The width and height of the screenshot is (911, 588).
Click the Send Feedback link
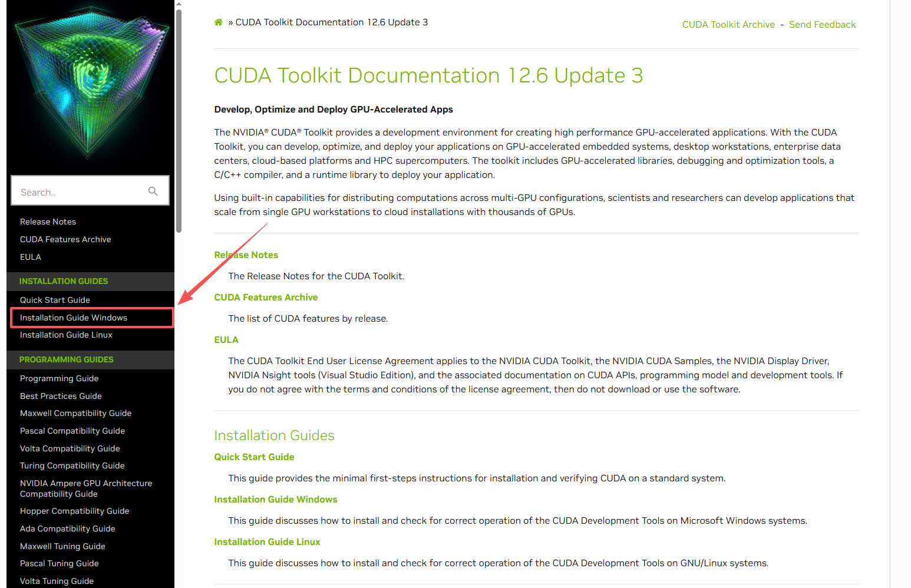822,25
